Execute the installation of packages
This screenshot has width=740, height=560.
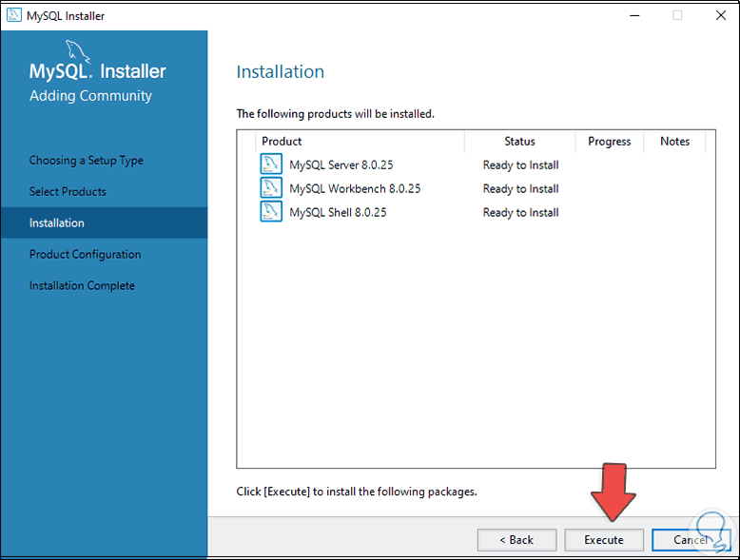pos(604,540)
